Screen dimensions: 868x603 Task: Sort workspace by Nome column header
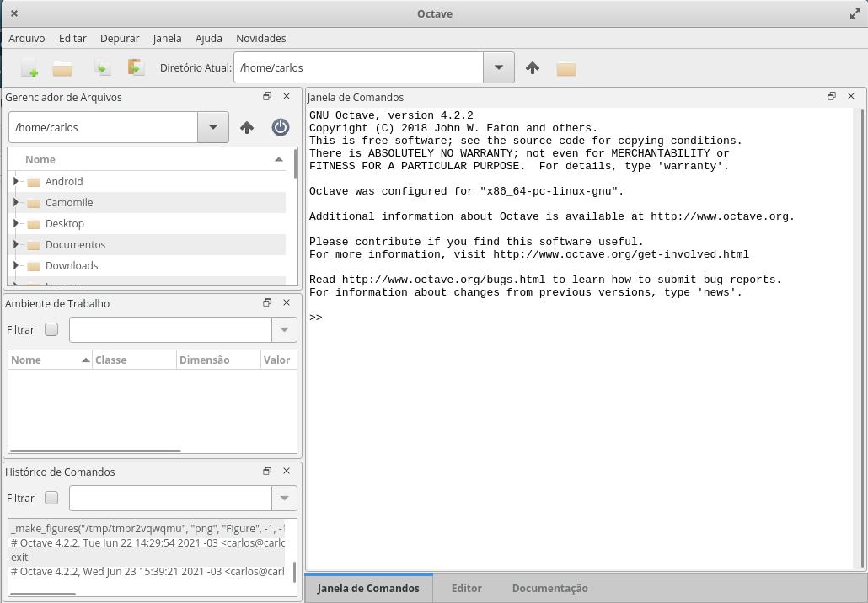pyautogui.click(x=50, y=360)
